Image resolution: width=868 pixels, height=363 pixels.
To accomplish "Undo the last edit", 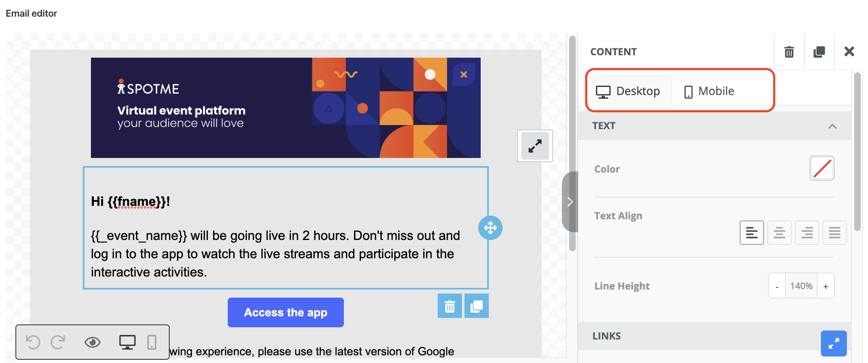I will click(x=33, y=342).
